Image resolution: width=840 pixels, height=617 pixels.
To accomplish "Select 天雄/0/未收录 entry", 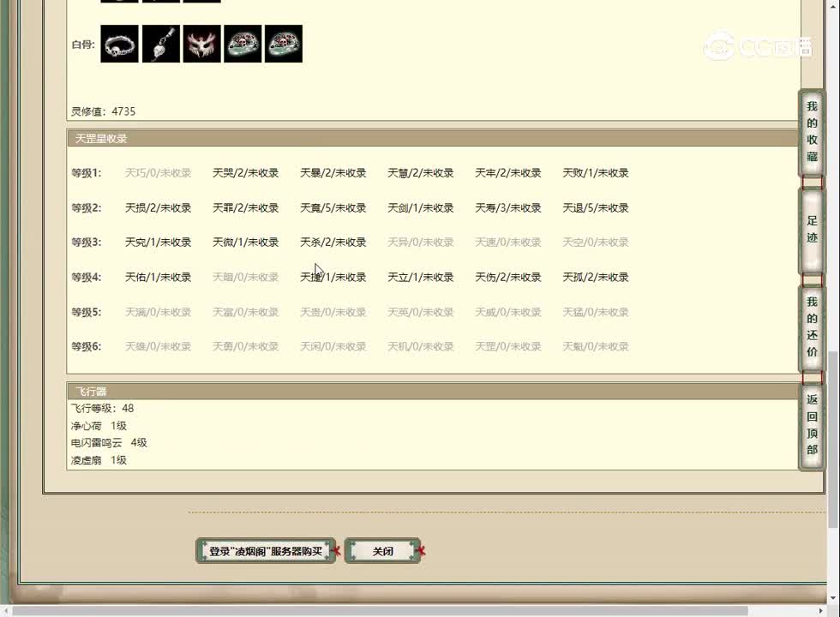I will (x=158, y=346).
